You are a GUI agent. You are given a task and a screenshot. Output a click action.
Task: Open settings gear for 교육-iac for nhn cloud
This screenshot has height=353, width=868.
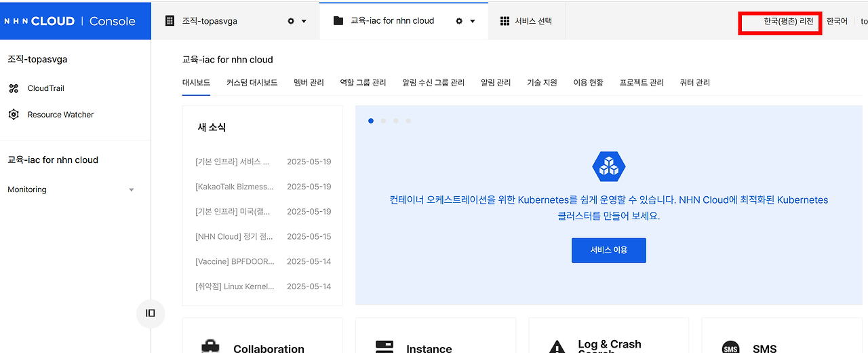[459, 21]
